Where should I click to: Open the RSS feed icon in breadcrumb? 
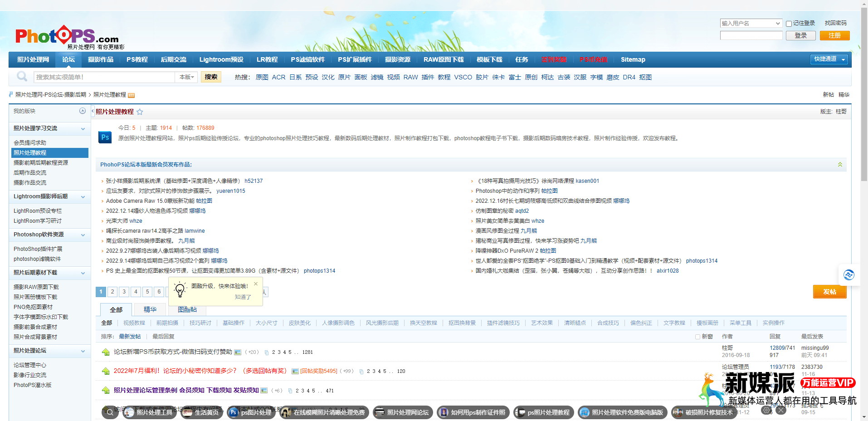pyautogui.click(x=132, y=95)
